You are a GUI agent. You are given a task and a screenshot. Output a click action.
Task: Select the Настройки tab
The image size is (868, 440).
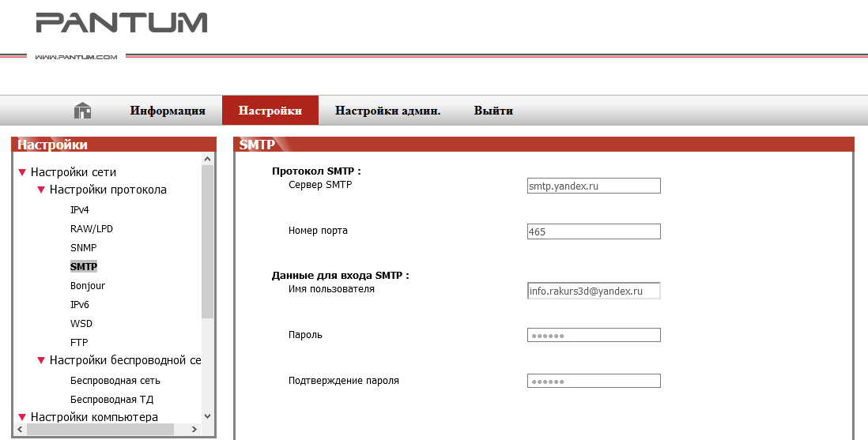[270, 110]
